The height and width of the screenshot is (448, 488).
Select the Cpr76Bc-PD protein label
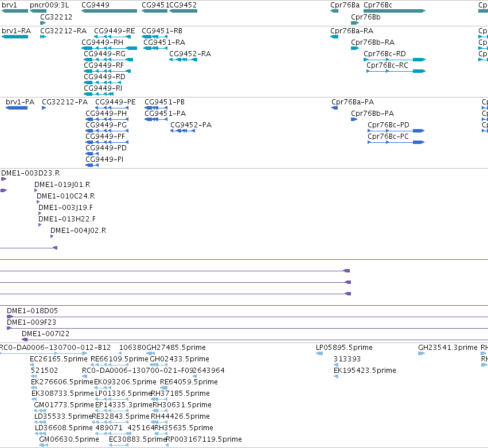(388, 125)
